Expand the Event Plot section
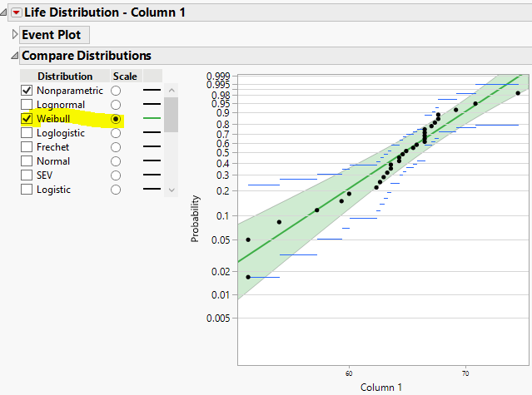This screenshot has width=532, height=395. [x=15, y=35]
